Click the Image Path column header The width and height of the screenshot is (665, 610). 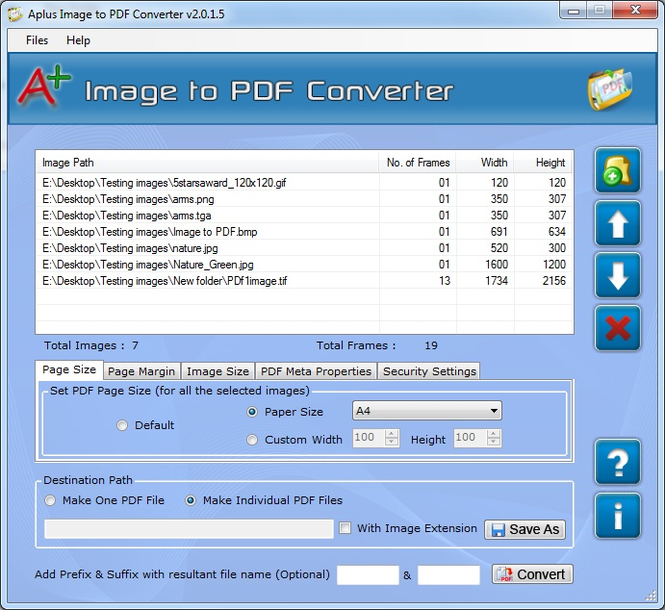click(x=207, y=162)
